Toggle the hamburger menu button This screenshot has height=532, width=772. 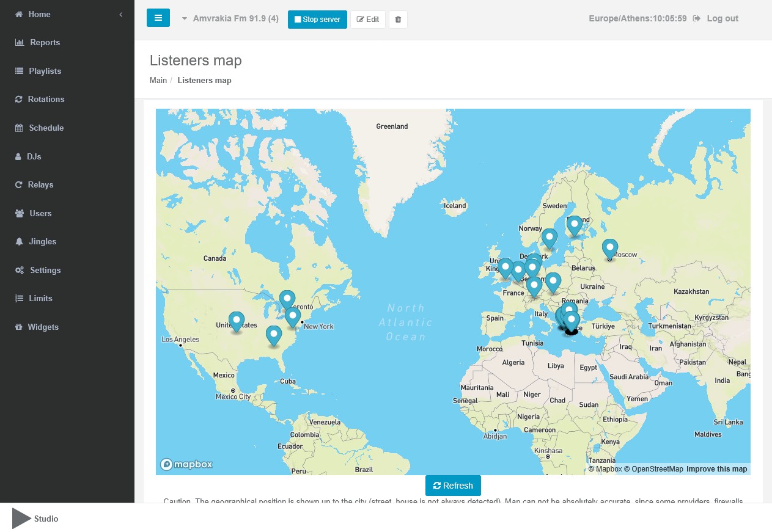coord(158,18)
